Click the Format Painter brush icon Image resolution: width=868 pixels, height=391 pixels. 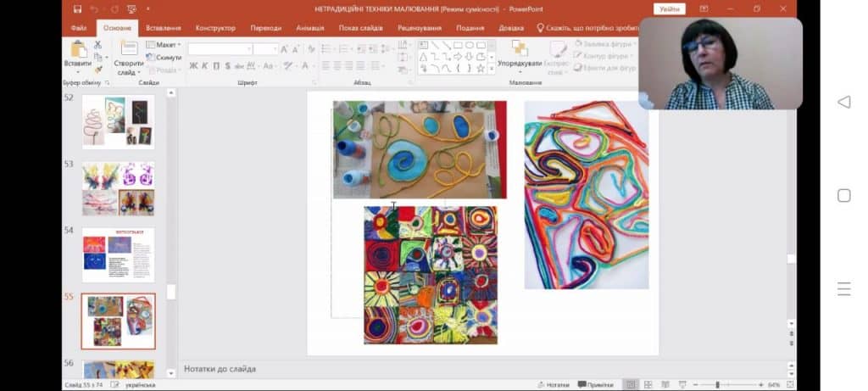[x=100, y=70]
